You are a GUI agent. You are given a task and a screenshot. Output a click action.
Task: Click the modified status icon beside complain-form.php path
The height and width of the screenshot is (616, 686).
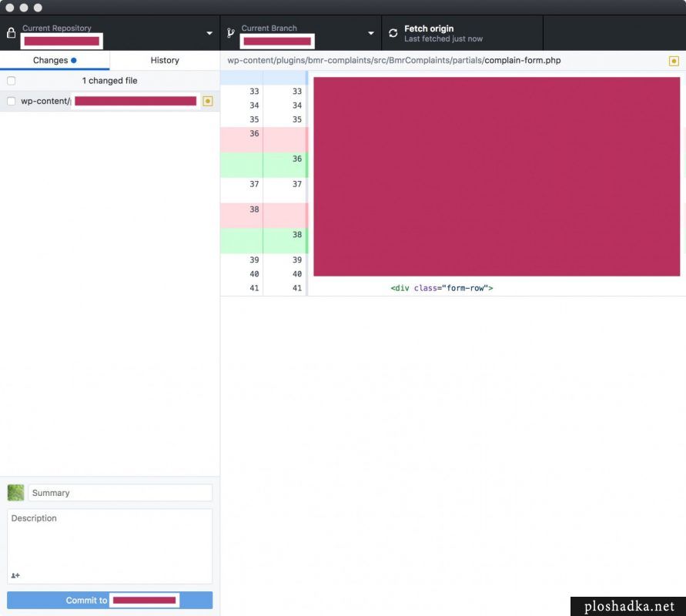674,61
